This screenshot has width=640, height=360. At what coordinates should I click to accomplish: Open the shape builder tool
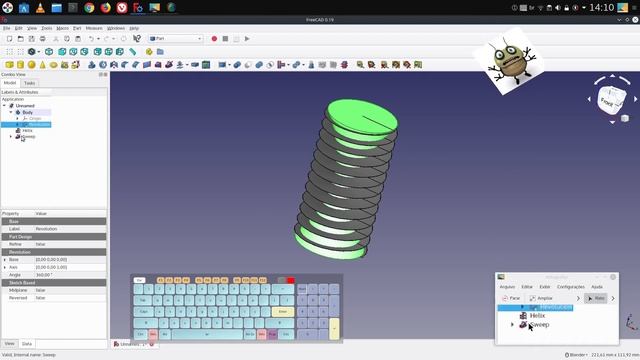[76, 64]
